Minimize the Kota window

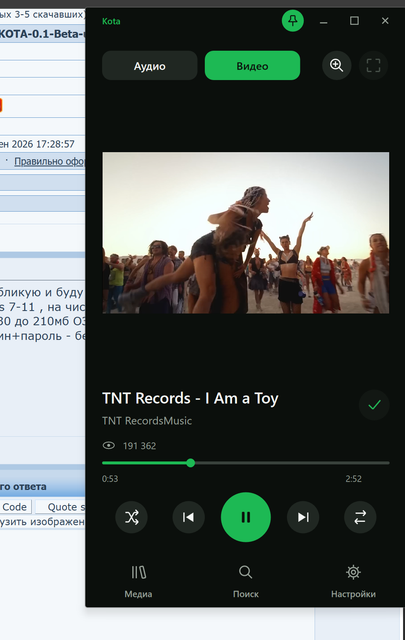tap(324, 21)
